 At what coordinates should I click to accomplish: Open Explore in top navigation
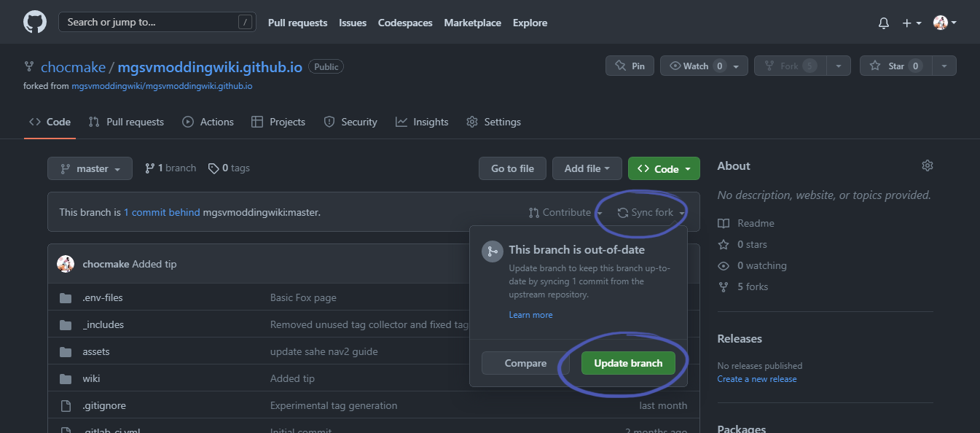tap(530, 23)
